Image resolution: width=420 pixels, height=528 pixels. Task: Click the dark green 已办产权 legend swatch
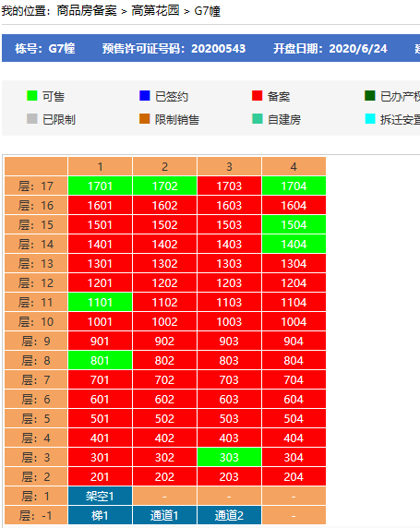coord(370,96)
